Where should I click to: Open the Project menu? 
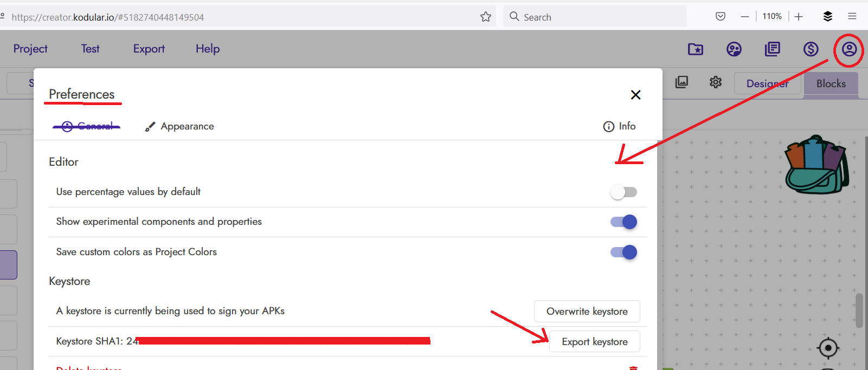30,49
